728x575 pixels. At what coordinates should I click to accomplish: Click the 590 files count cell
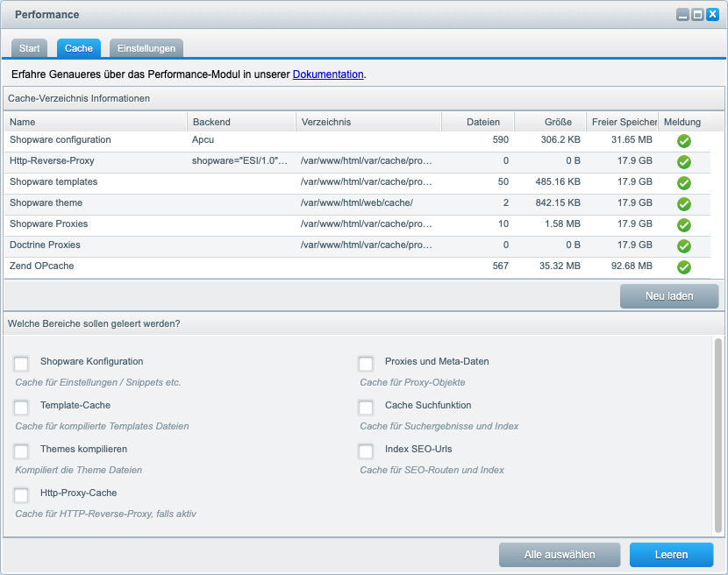tap(501, 139)
